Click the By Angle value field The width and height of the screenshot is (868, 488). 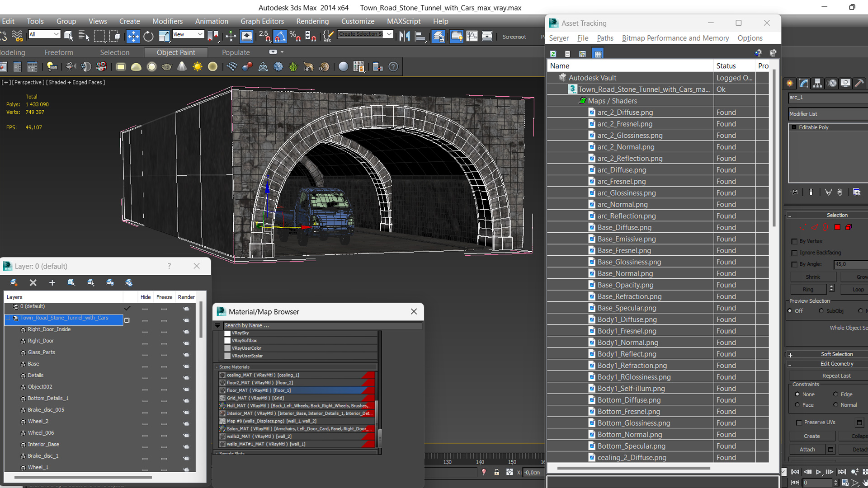pyautogui.click(x=850, y=264)
